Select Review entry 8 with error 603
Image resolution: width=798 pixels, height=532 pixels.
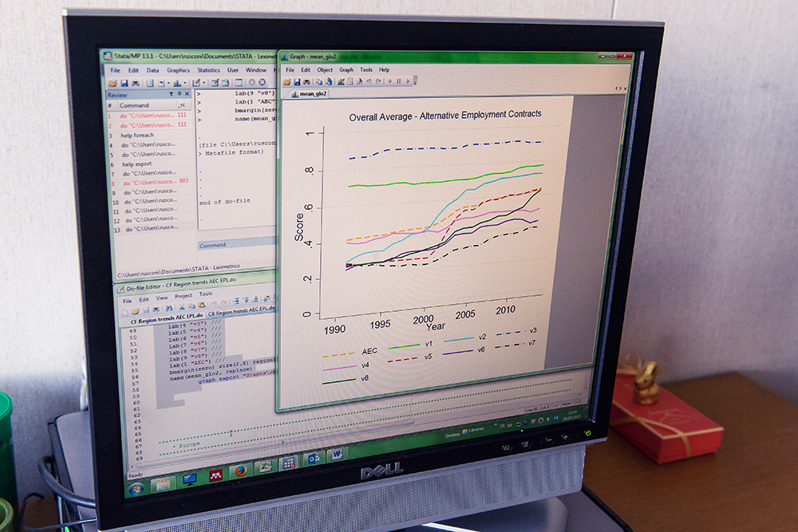(150, 182)
